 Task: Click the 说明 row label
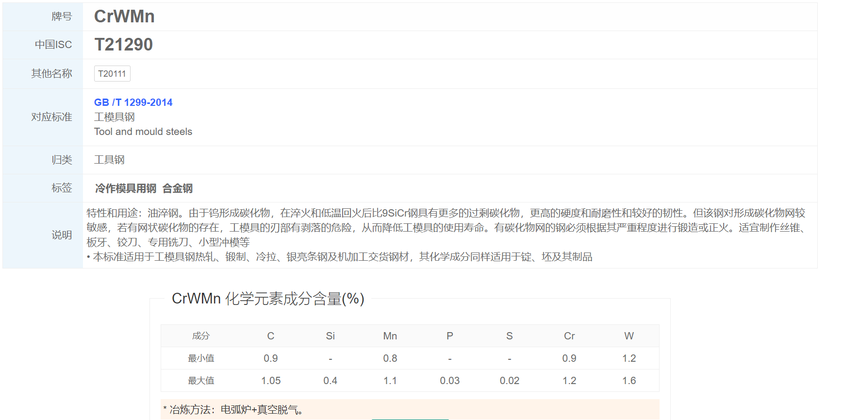[x=62, y=235]
